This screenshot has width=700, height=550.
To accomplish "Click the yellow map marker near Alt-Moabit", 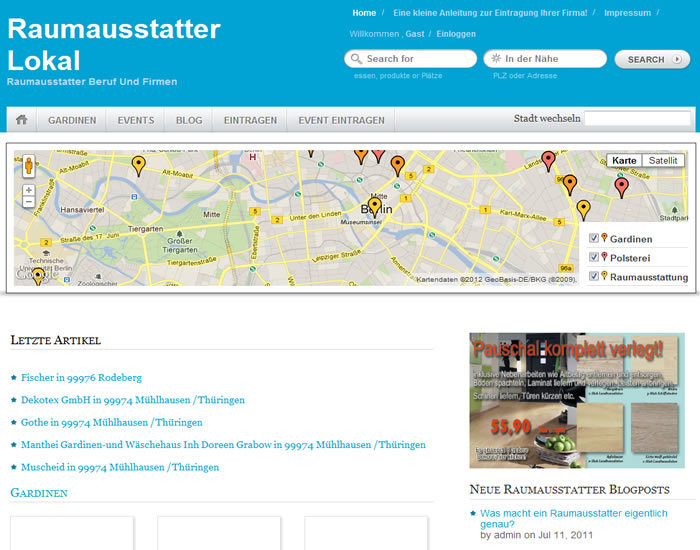I will tap(138, 165).
